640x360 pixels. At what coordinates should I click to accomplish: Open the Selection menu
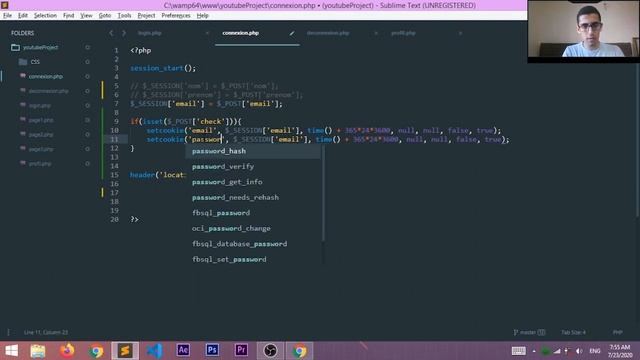pos(45,16)
